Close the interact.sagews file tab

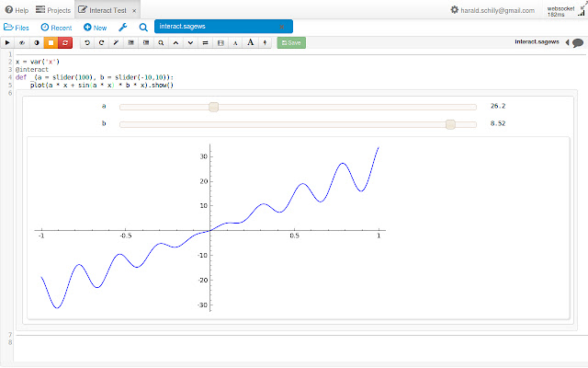[281, 28]
